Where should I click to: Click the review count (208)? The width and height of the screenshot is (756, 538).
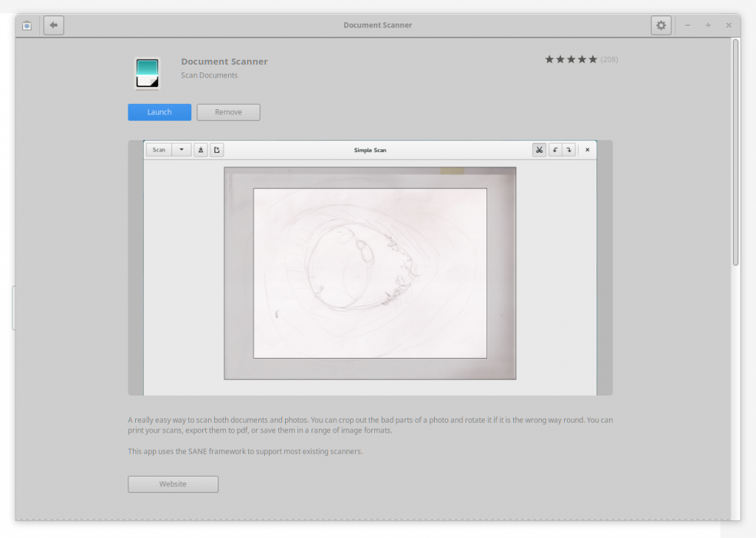pyautogui.click(x=609, y=59)
